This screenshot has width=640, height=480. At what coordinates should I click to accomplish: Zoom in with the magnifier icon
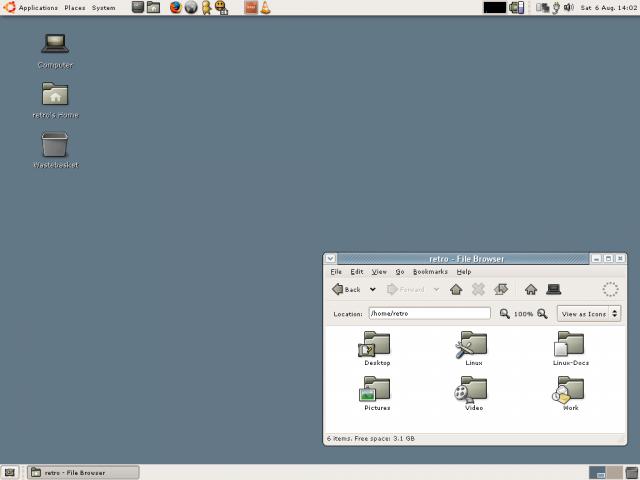tap(542, 313)
